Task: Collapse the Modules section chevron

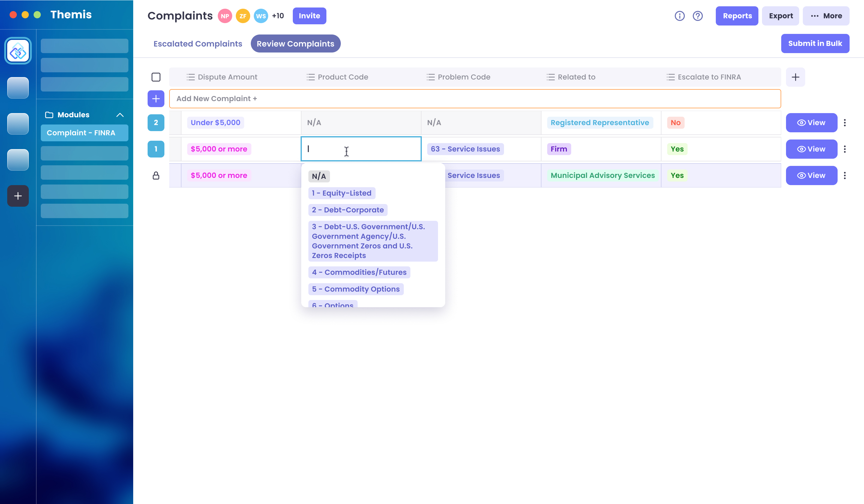Action: pos(120,115)
